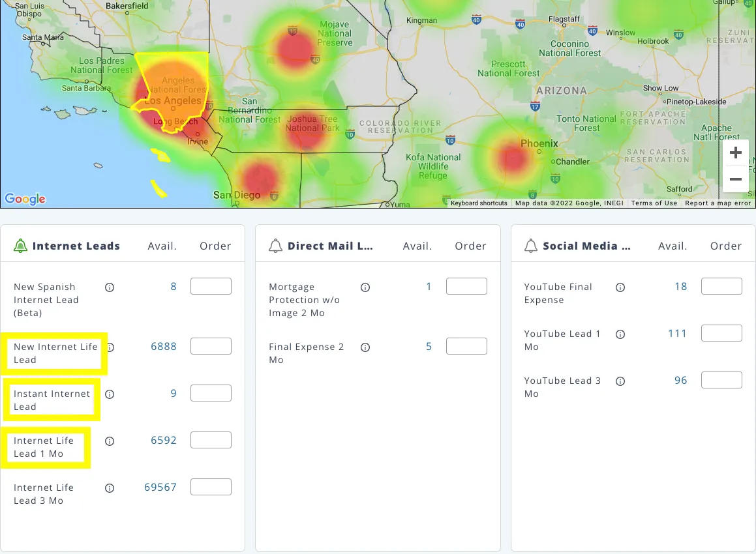
Task: Open info for YouTube Lead 3 Mo
Action: [x=620, y=381]
